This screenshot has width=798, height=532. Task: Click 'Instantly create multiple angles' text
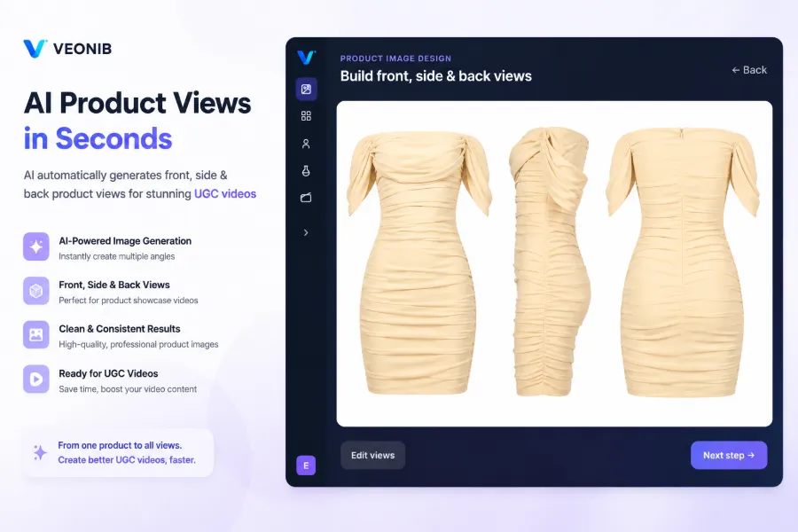(x=116, y=256)
